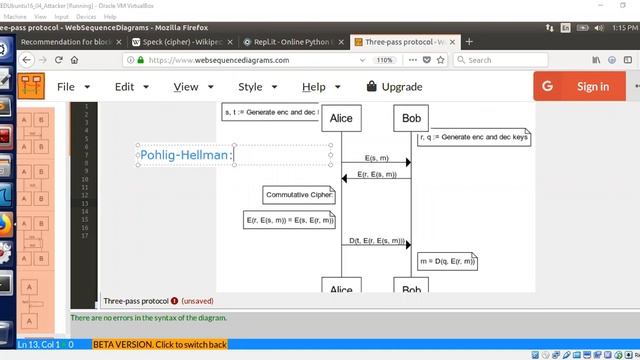Screen dimensions: 640x360
Task: Open the VirtualBox Machine menu
Action: [15, 17]
